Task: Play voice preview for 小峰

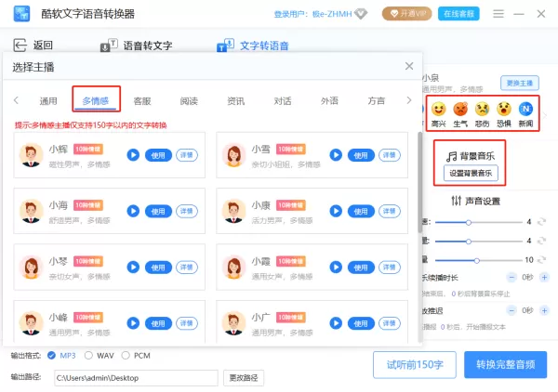Action: [x=133, y=323]
